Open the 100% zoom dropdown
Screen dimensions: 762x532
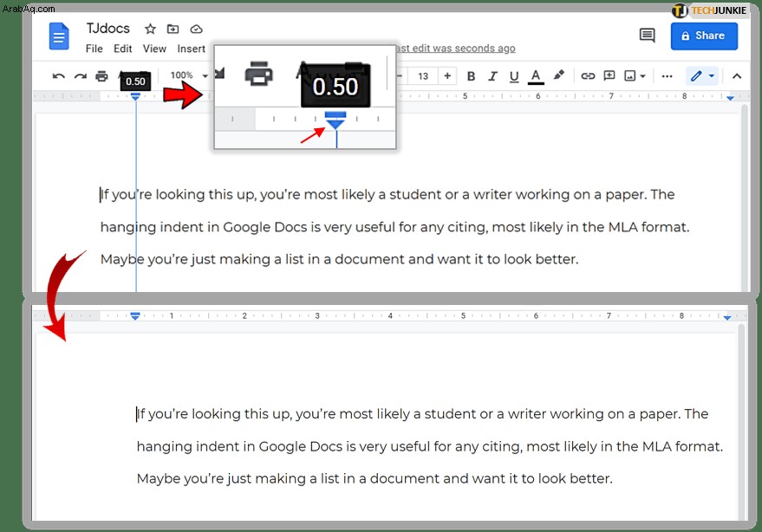click(189, 75)
